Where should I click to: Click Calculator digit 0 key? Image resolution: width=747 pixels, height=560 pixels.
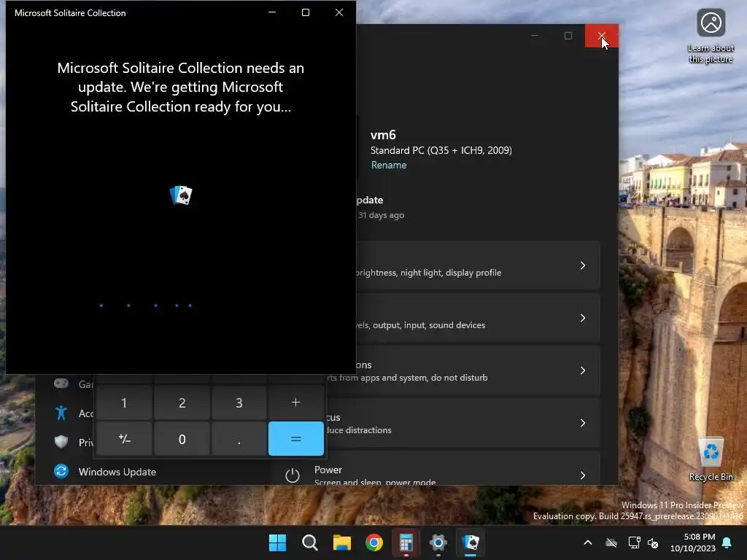pyautogui.click(x=182, y=438)
